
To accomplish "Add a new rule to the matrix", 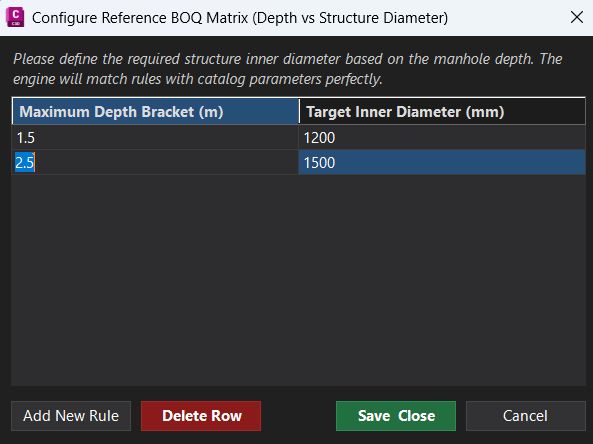I will tap(71, 416).
